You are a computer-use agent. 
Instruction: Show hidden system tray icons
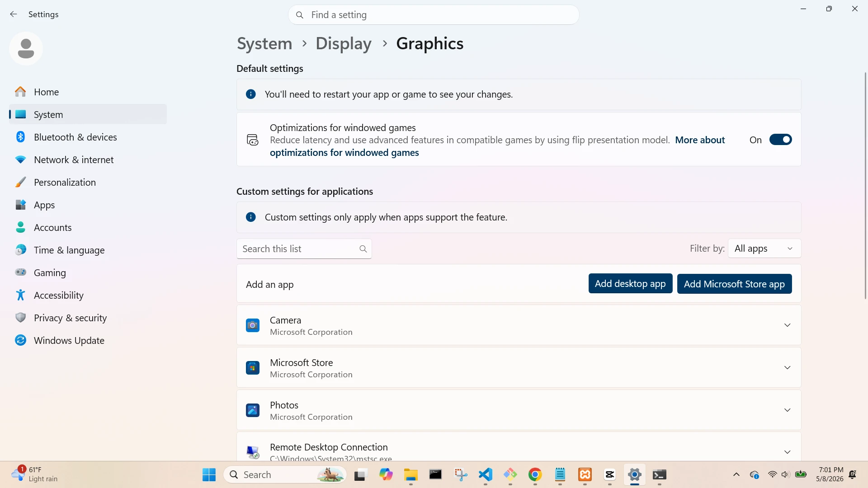tap(736, 474)
